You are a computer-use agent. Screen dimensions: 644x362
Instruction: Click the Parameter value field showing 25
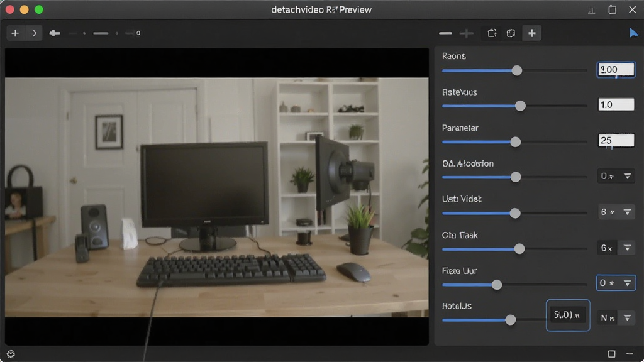[x=616, y=140]
